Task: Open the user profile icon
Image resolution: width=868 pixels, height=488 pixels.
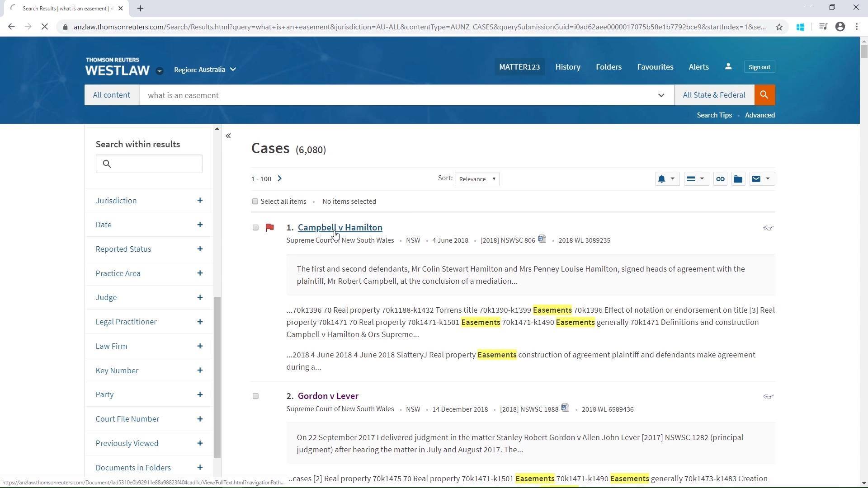Action: pos(728,66)
